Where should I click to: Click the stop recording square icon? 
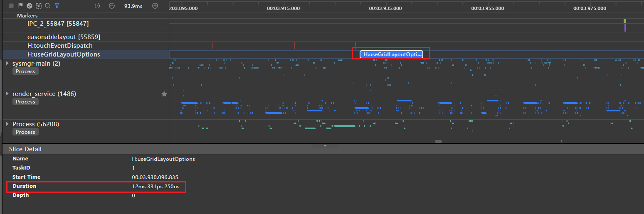pos(11,6)
